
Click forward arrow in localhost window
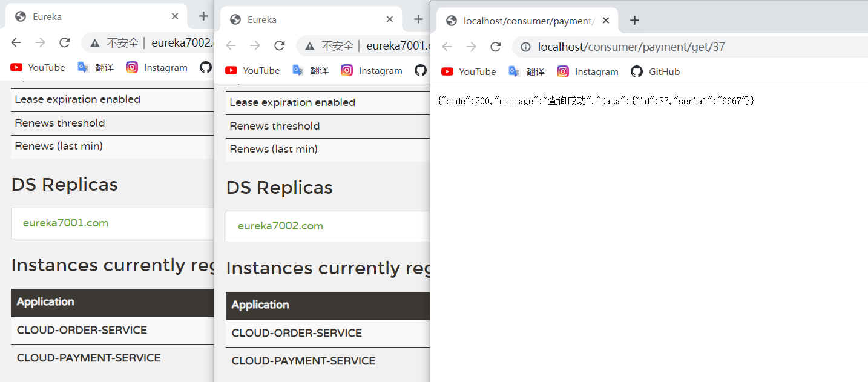click(x=471, y=47)
